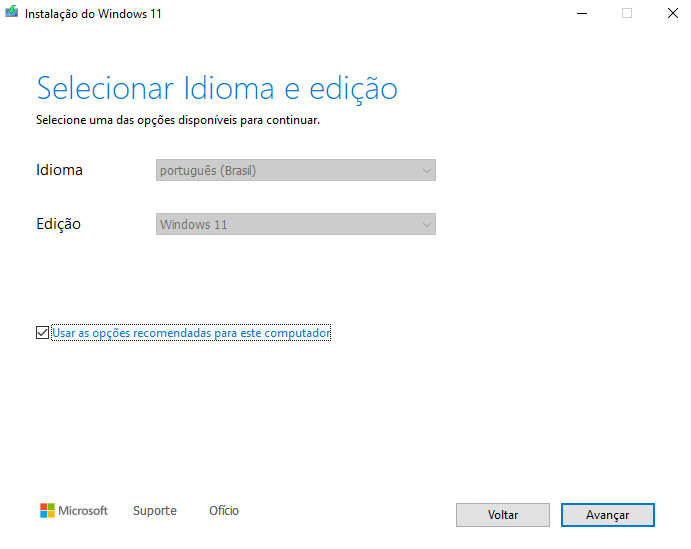Click the 'Instalação do Windows 11' window title
The width and height of the screenshot is (691, 549).
[93, 14]
